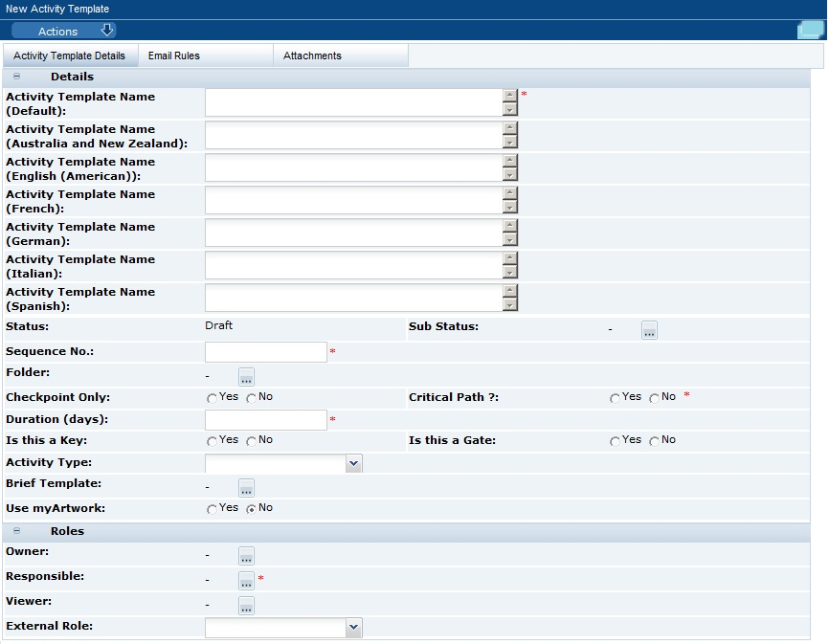Open the Sub Status lookup
Screen dimensions: 829x644
click(x=649, y=329)
